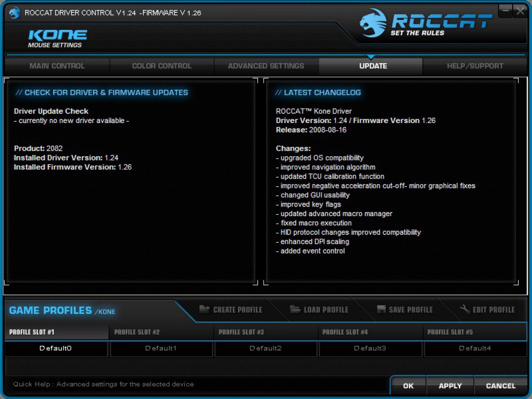This screenshot has height=399, width=532.
Task: Click the Save Profile disk icon
Action: pyautogui.click(x=381, y=309)
